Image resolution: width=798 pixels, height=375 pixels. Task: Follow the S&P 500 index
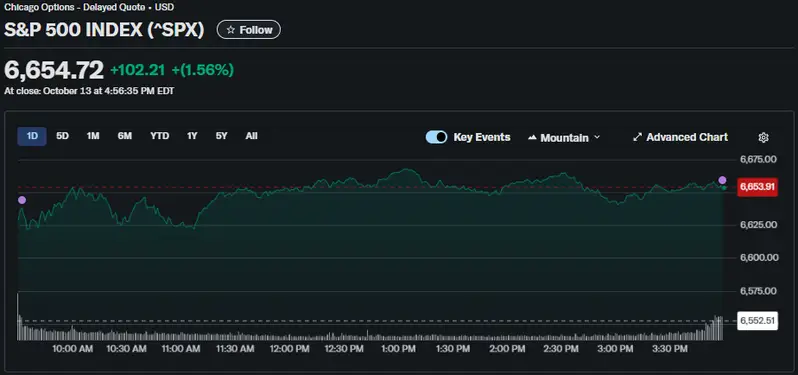coord(249,30)
